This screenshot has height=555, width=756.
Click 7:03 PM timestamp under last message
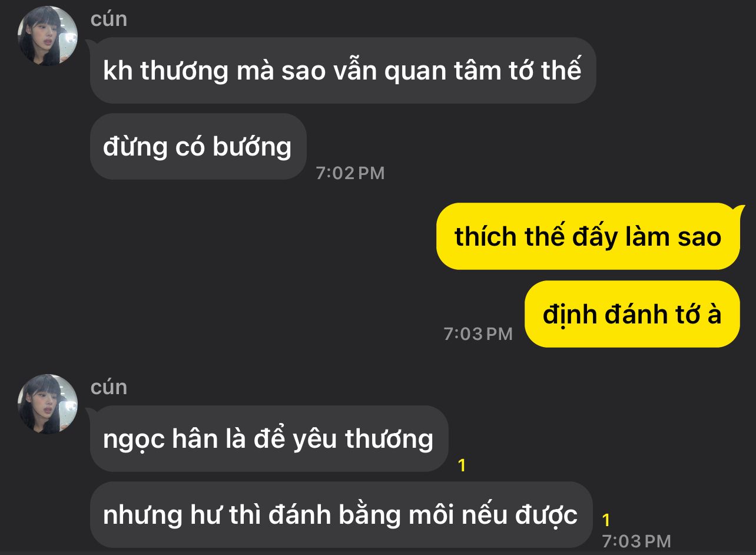click(x=636, y=541)
